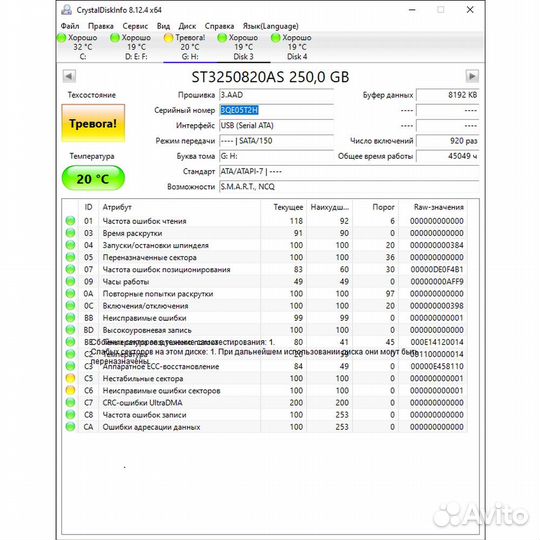
Task: Select the Disk 4 tab
Action: (297, 47)
